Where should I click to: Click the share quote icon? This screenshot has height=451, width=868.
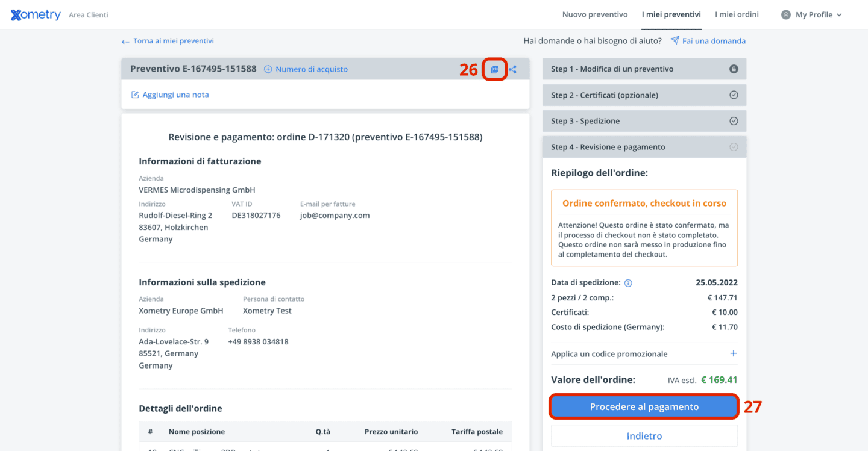coord(512,69)
